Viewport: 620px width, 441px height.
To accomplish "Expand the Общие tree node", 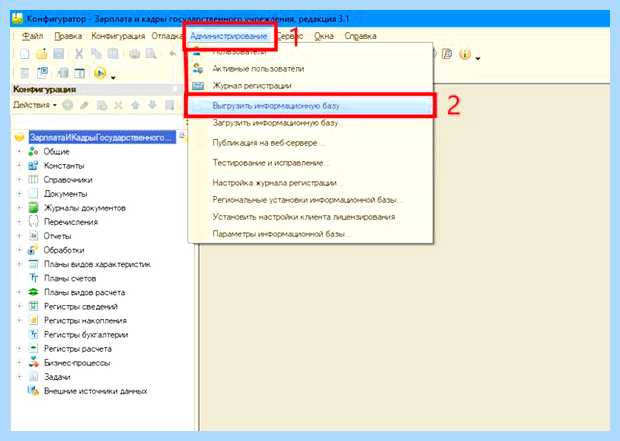I will [19, 151].
